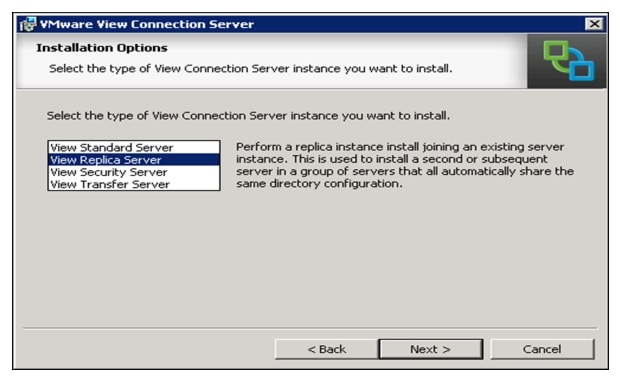This screenshot has height=383, width=622.
Task: Click the installer icon in the title bar
Action: (x=28, y=24)
